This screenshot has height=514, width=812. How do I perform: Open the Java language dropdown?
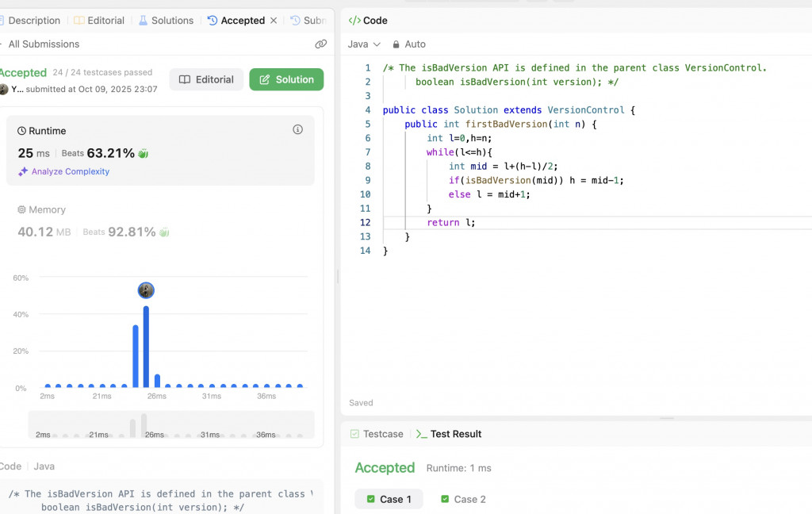[x=364, y=44]
